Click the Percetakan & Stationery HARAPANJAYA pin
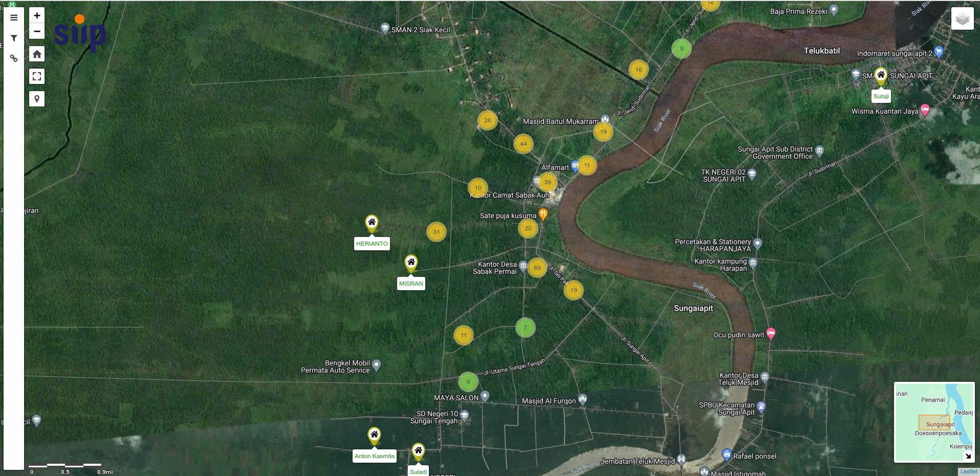This screenshot has width=980, height=476. click(x=757, y=244)
